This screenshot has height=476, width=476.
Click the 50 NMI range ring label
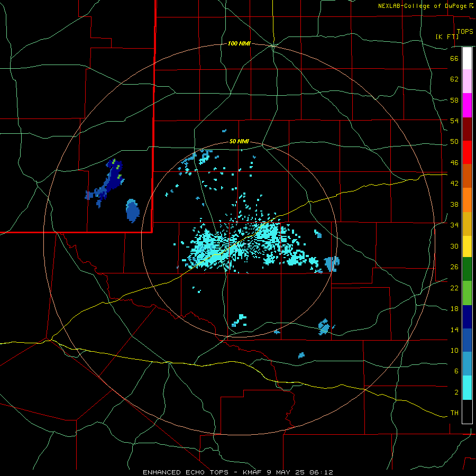tap(239, 141)
